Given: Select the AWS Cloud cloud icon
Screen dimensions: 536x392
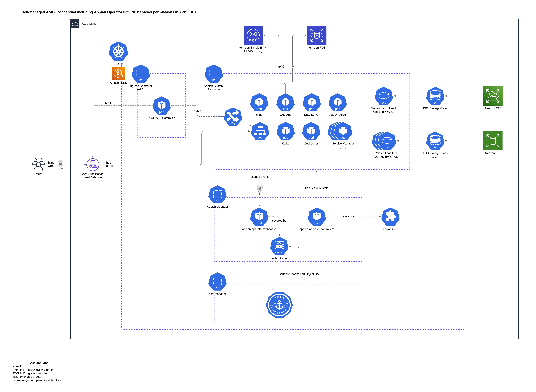Looking at the screenshot, I should pos(75,24).
